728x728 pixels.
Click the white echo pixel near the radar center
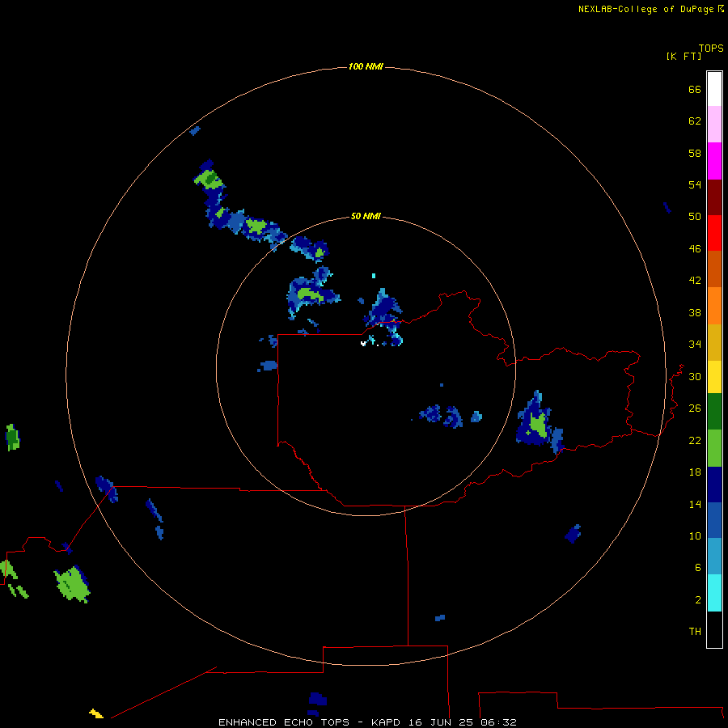tap(363, 344)
